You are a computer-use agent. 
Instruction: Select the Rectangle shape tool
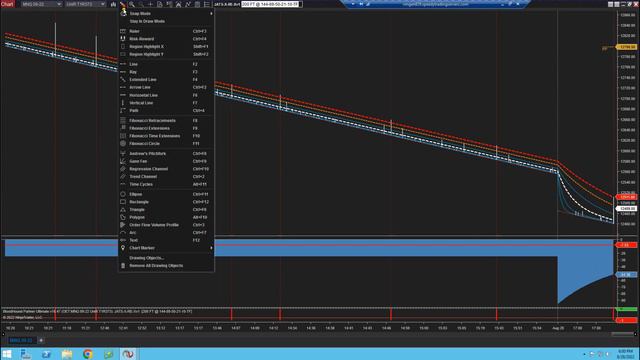(x=166, y=202)
